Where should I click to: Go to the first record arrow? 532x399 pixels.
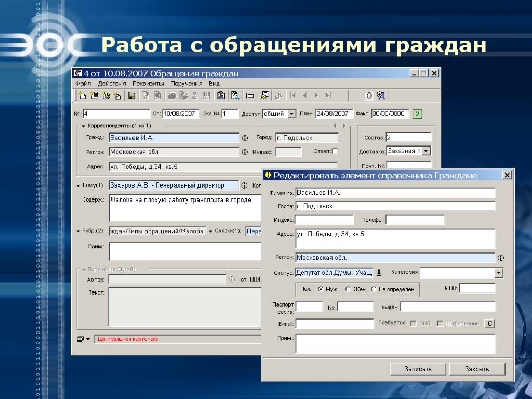(293, 96)
